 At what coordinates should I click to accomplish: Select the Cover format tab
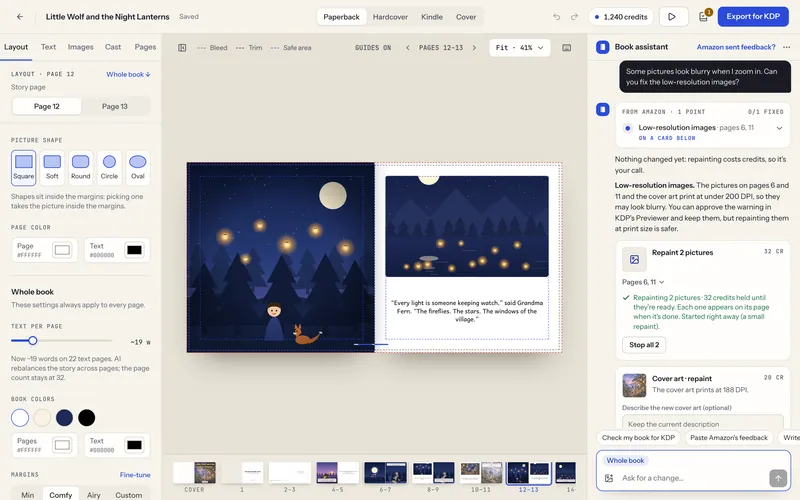(466, 17)
